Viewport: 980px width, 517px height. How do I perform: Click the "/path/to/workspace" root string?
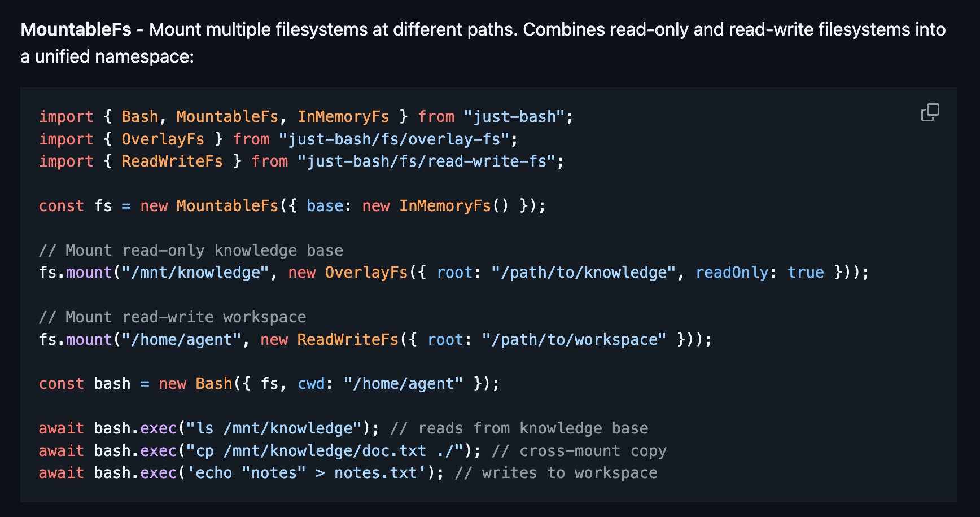[x=574, y=340]
